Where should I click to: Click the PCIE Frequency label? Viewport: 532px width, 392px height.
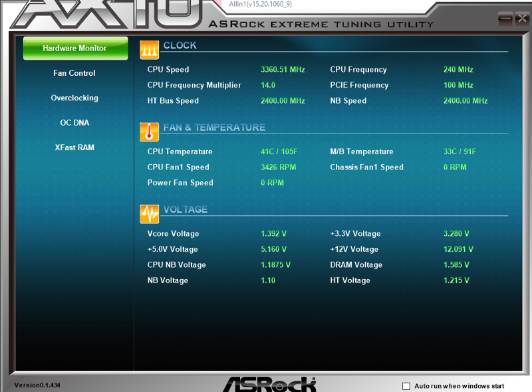359,85
